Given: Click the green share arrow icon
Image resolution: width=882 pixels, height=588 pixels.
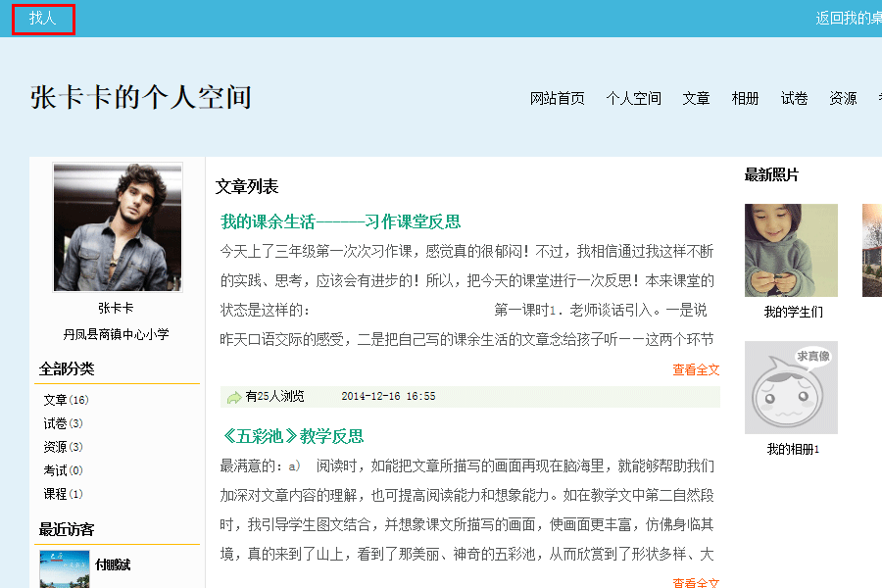Looking at the screenshot, I should click(234, 397).
